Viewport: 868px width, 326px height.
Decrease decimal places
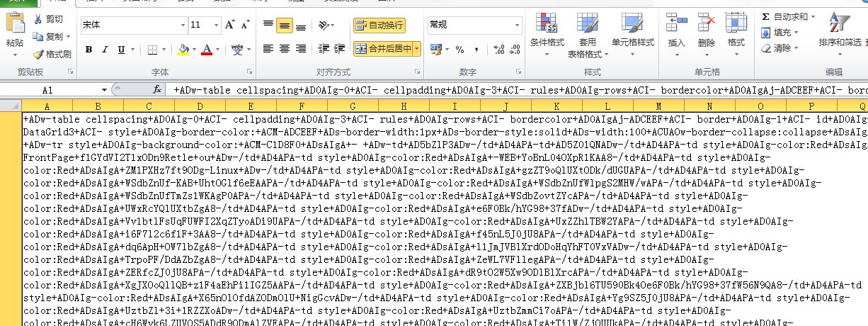tap(515, 49)
